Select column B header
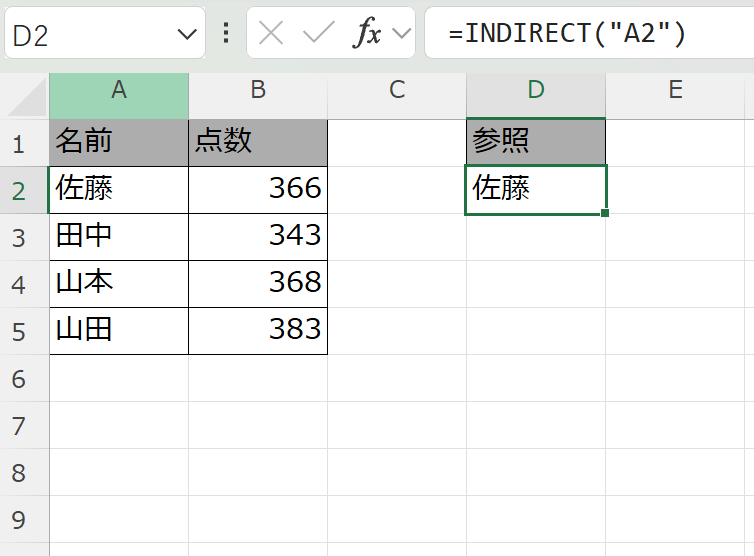The image size is (754, 556). [x=258, y=90]
